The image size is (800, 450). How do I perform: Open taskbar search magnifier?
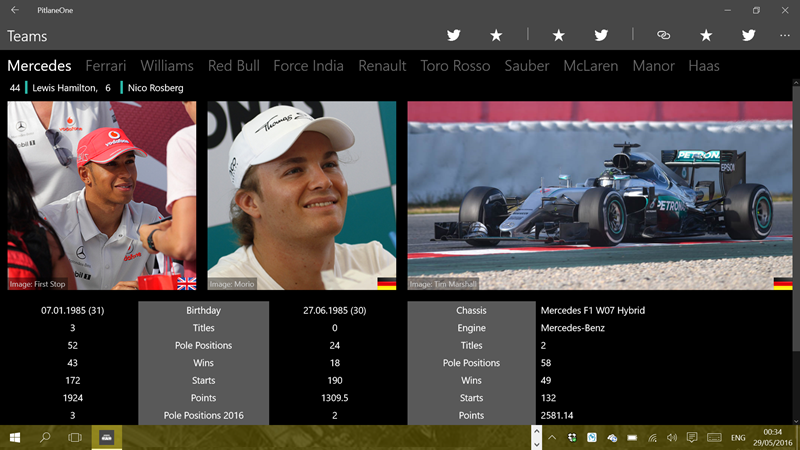click(45, 438)
